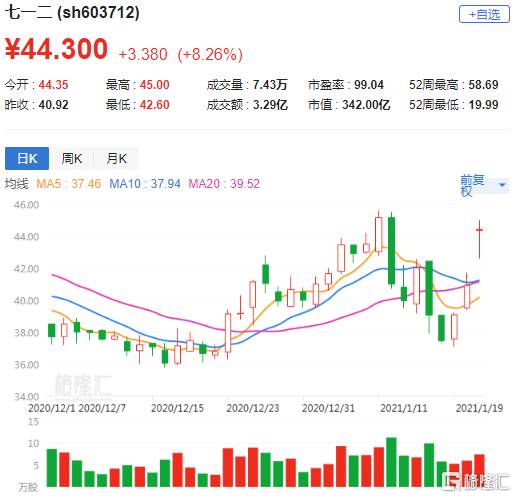
Task: Select the current price ¥44.300
Action: tap(56, 49)
